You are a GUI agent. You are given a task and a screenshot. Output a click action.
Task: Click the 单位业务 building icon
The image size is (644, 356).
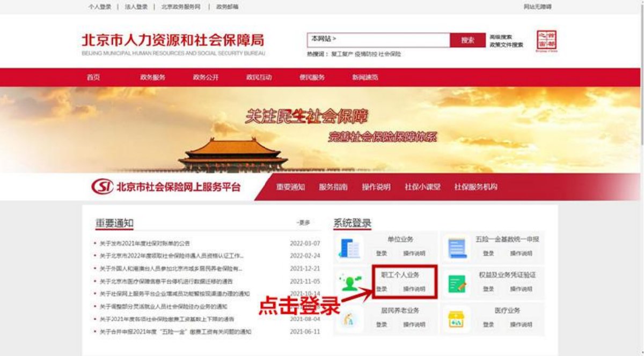click(350, 248)
